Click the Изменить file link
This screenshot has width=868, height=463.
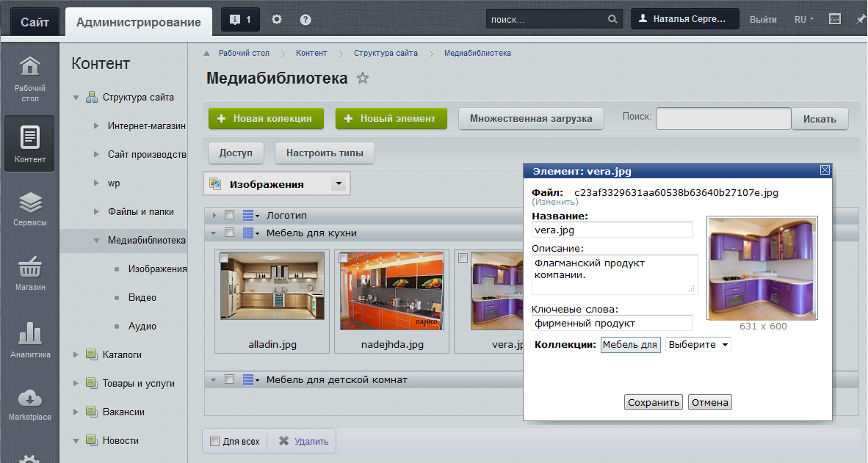(x=554, y=202)
